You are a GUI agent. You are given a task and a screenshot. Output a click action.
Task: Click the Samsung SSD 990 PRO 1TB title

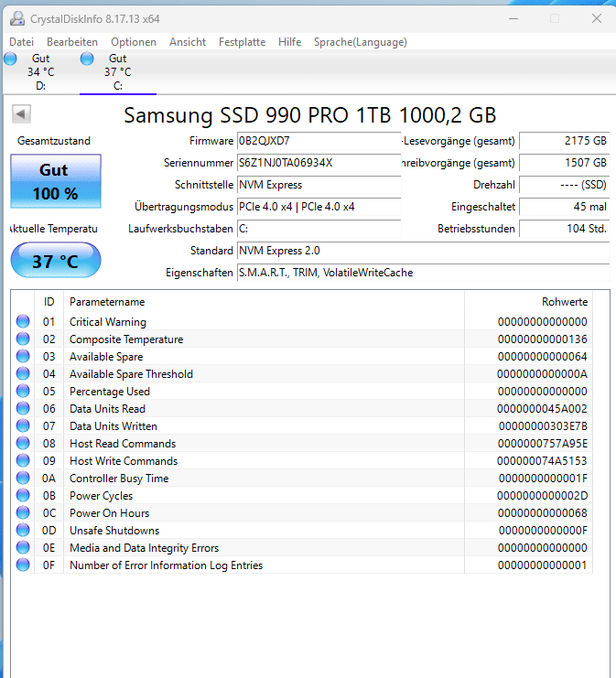pyautogui.click(x=309, y=115)
